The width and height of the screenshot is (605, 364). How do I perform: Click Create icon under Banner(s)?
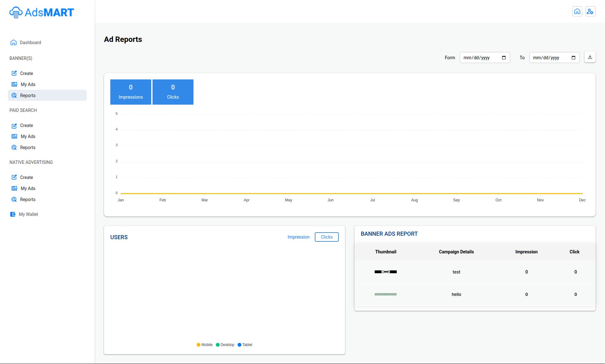tap(14, 73)
